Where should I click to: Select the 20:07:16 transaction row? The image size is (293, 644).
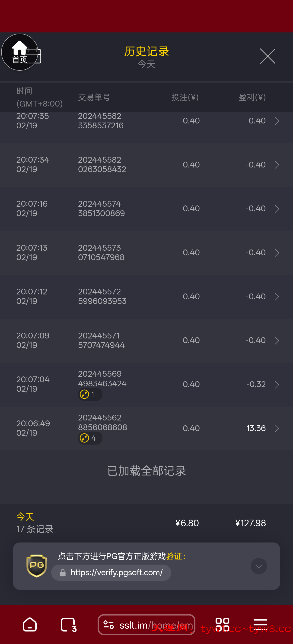pos(146,208)
